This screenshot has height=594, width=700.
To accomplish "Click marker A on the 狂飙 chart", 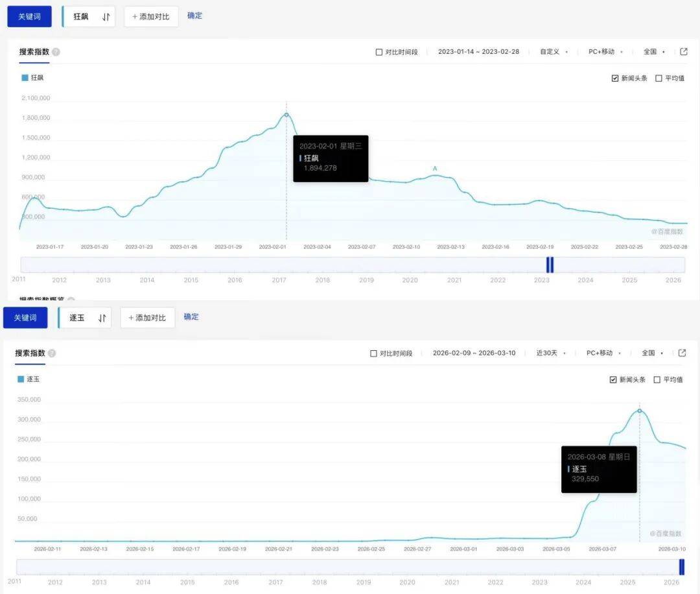I will point(435,169).
